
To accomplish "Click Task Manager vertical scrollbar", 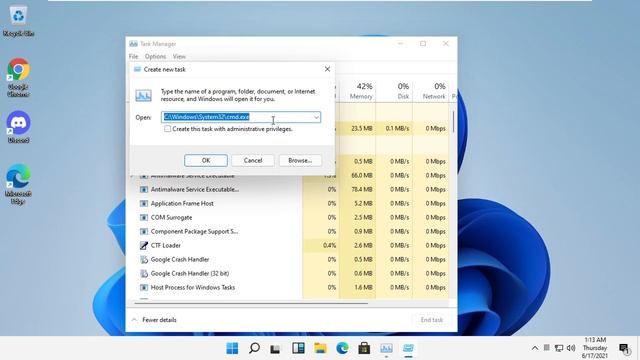I will pos(453,121).
